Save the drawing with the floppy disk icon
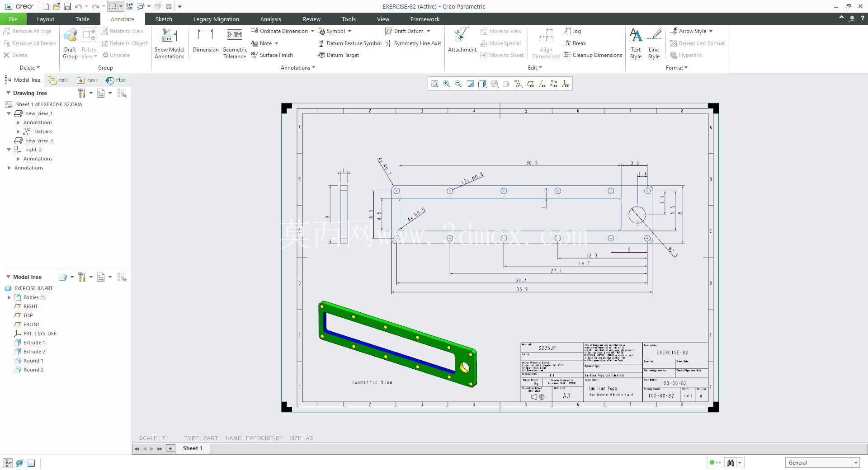Viewport: 868px width, 470px height. [x=67, y=6]
